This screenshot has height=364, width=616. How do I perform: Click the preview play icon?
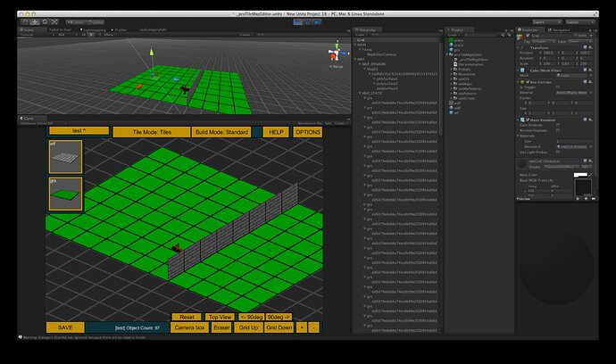coord(578,199)
